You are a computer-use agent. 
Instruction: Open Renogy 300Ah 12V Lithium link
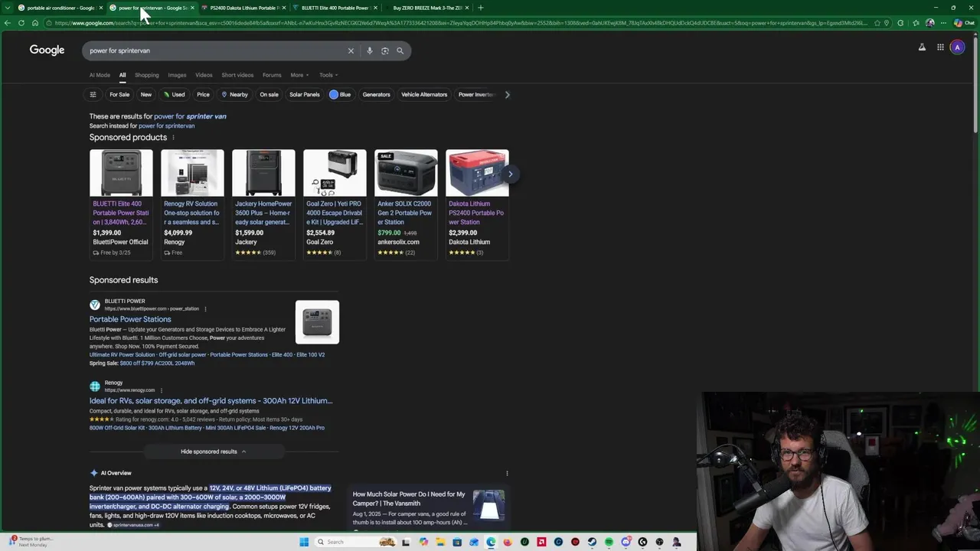pos(211,401)
